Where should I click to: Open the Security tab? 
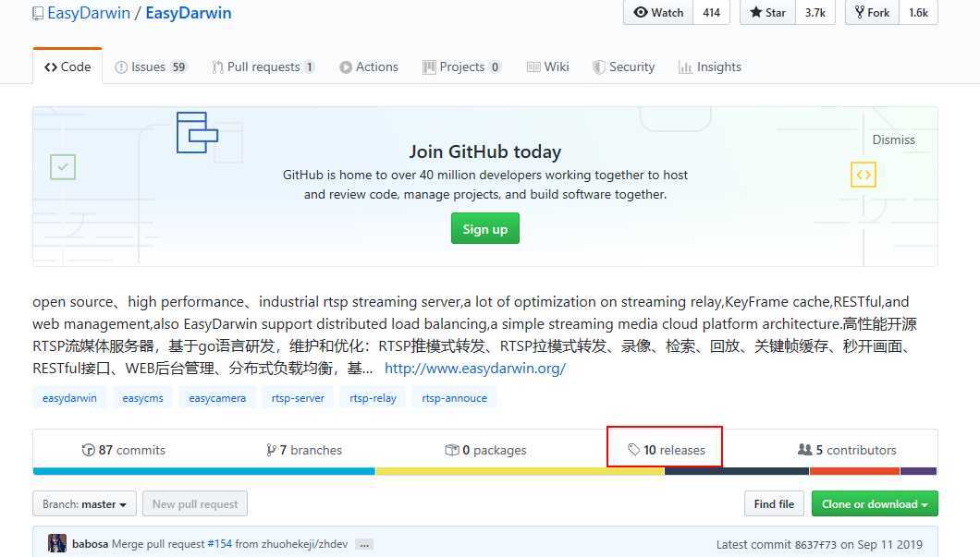(x=624, y=67)
